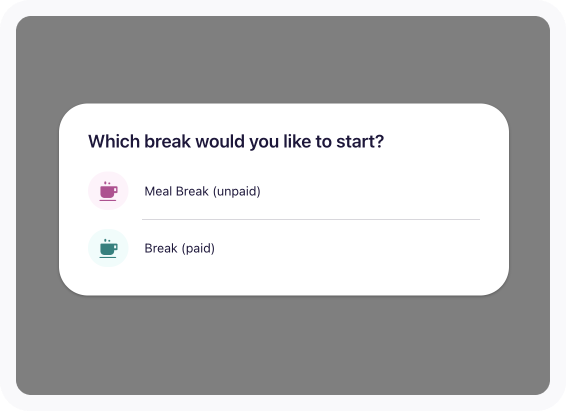Pick the magenta steaming mug icon

pos(108,191)
